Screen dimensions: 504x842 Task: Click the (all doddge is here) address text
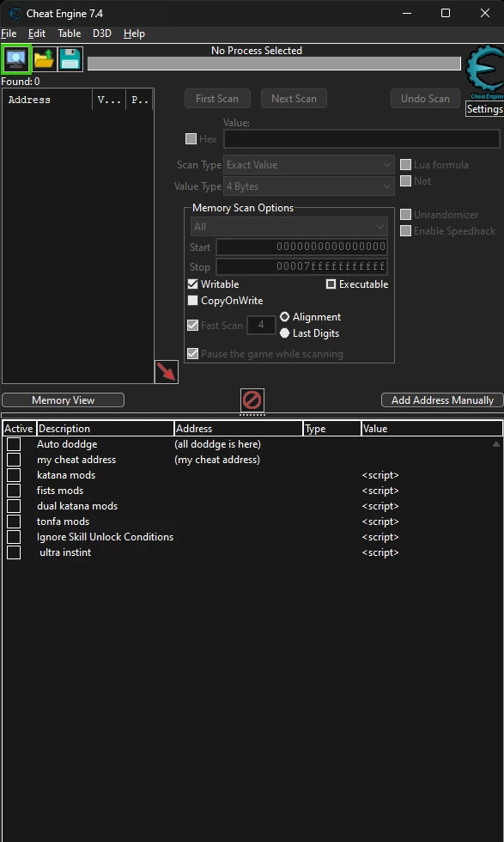pos(218,444)
